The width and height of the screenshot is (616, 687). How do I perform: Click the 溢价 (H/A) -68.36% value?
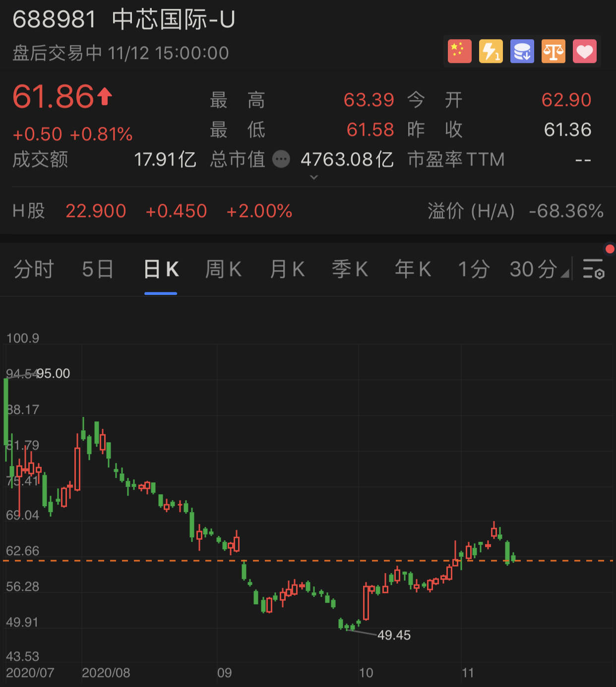(x=566, y=211)
